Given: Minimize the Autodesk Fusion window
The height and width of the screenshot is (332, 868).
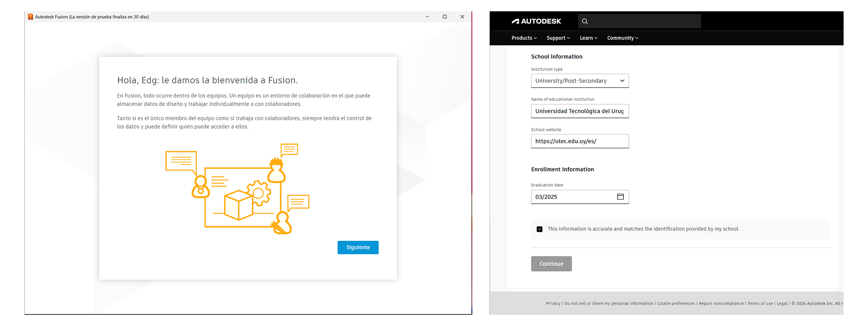Looking at the screenshot, I should coord(427,17).
